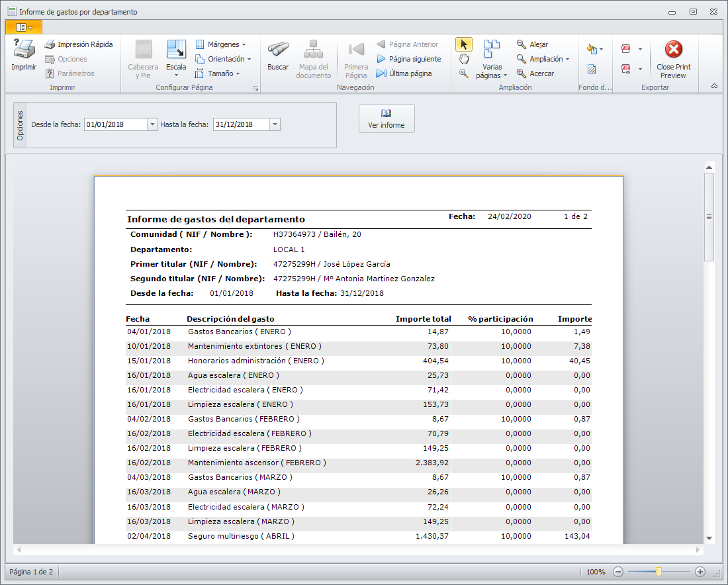The height and width of the screenshot is (585, 728).
Task: Open the Buscar binoculars tool
Action: point(277,50)
